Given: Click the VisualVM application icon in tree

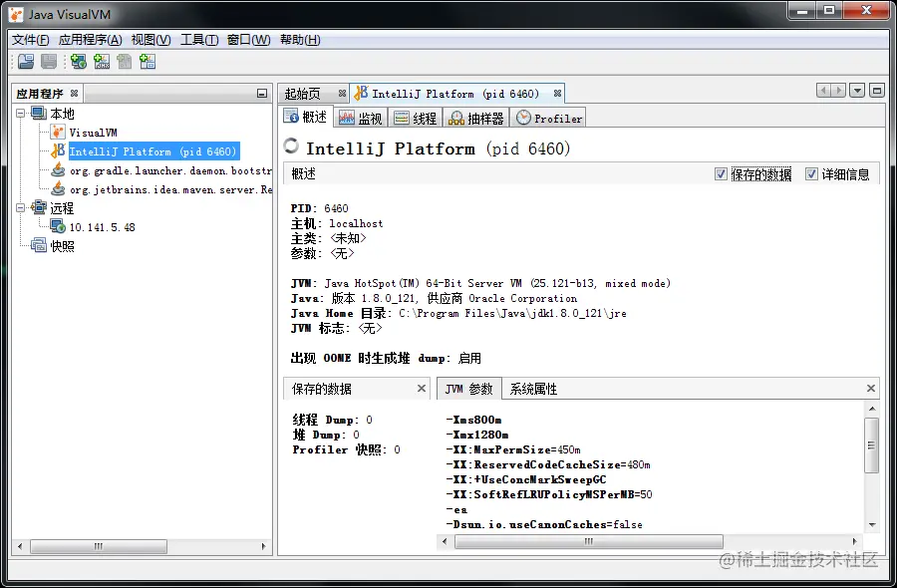Looking at the screenshot, I should [x=58, y=133].
